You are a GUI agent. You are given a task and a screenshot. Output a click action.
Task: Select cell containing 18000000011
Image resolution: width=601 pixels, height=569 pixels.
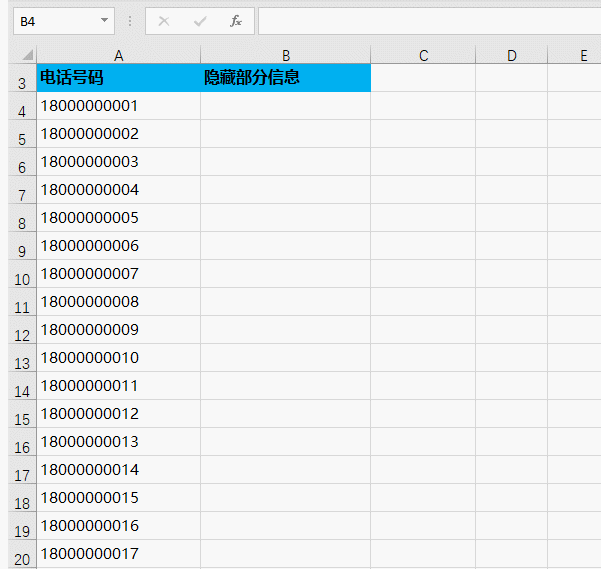[x=118, y=385]
